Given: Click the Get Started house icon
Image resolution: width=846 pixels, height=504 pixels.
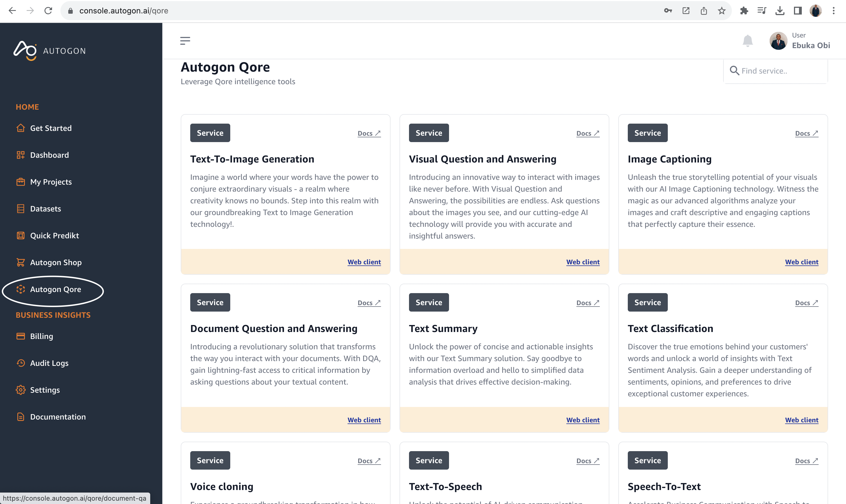Looking at the screenshot, I should (21, 128).
